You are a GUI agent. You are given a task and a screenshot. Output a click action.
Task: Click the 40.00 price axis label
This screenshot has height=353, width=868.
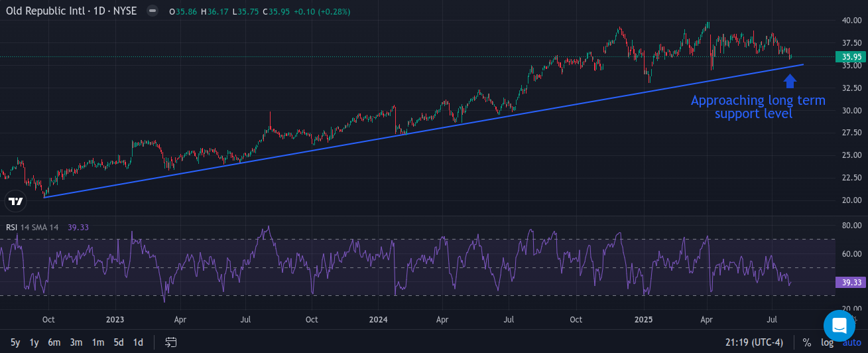coord(851,21)
